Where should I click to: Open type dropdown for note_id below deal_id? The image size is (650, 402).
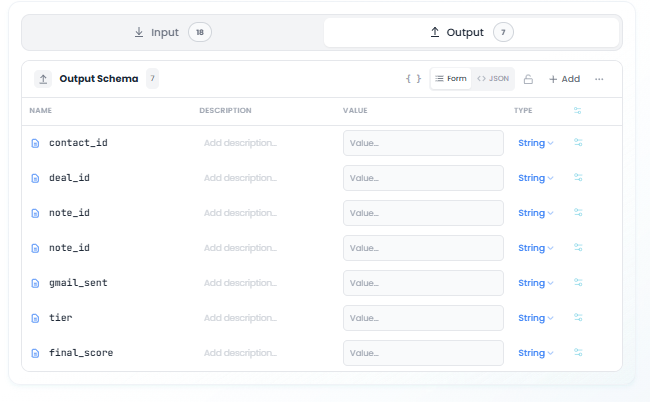click(x=536, y=213)
